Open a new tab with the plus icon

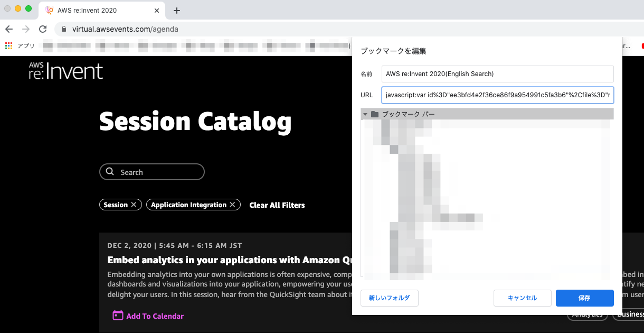pyautogui.click(x=177, y=11)
